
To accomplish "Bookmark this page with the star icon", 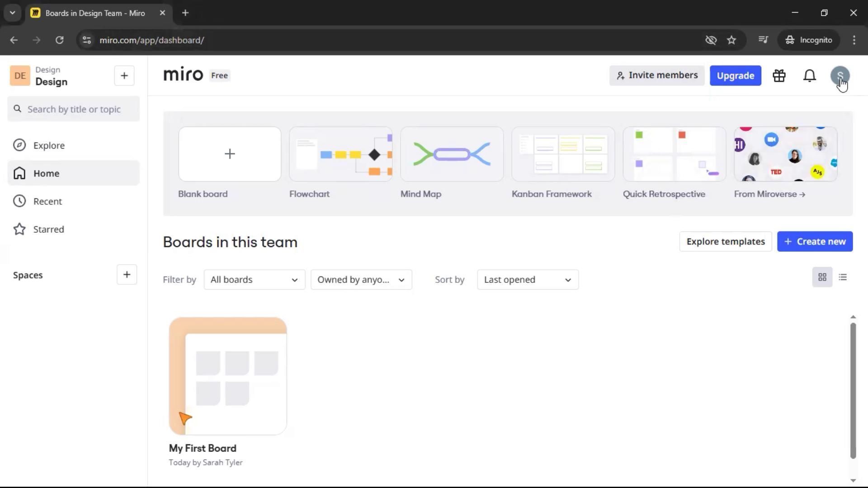I will click(731, 40).
